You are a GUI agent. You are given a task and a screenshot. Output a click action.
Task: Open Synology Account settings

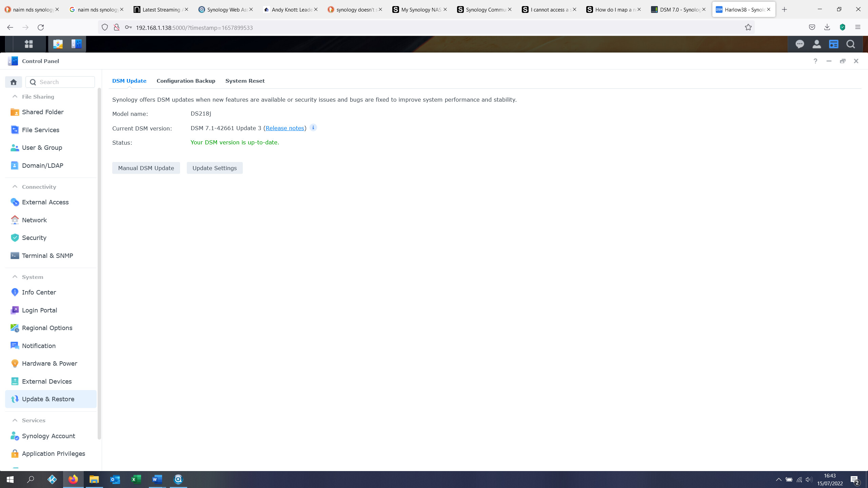pos(51,436)
